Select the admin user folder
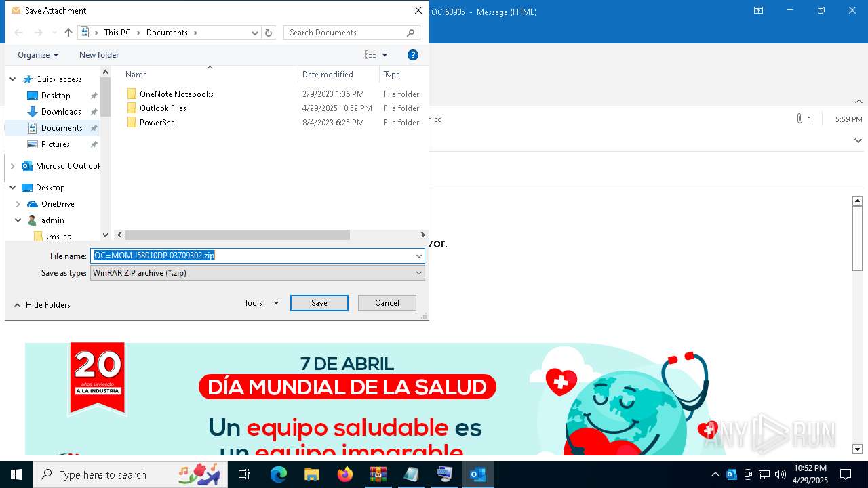 [x=52, y=220]
